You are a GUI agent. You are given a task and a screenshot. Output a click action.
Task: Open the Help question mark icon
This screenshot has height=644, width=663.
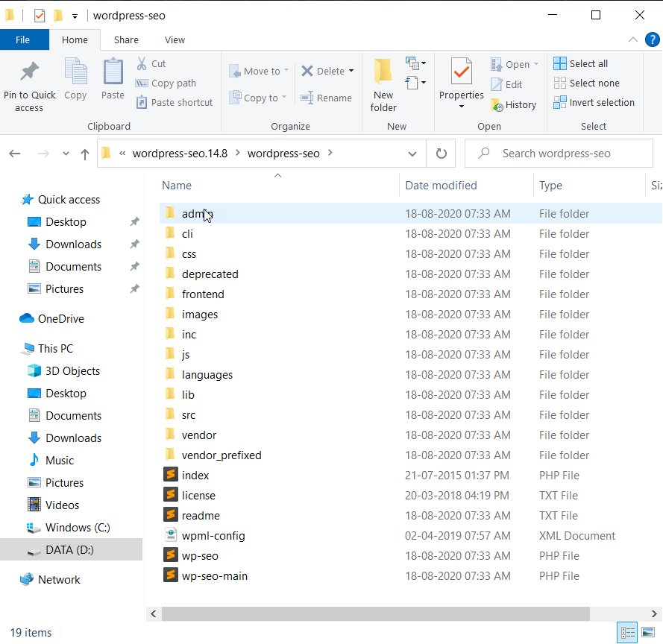(652, 40)
